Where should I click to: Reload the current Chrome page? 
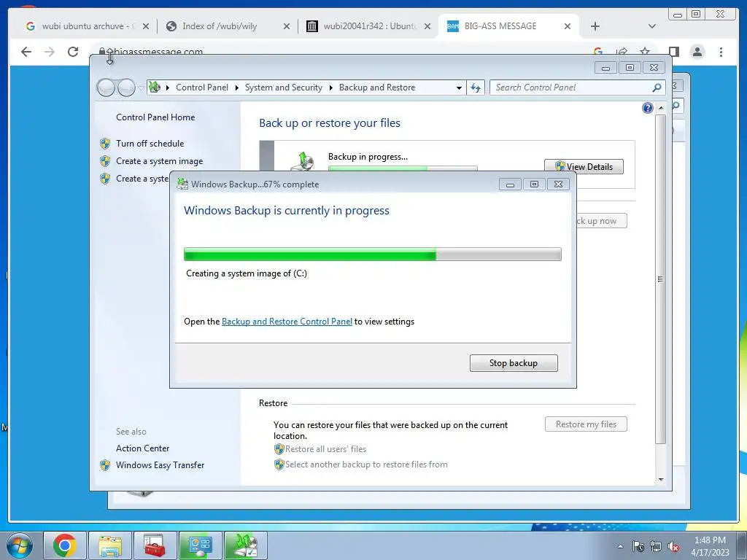[x=73, y=52]
